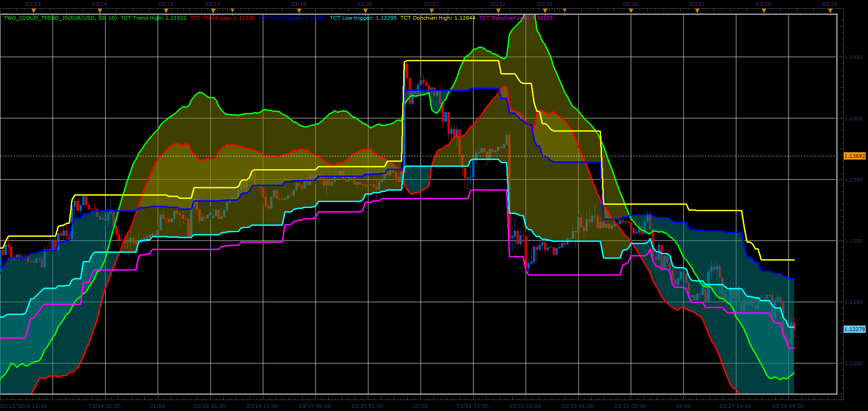
Task: Click the TCT Trend Low legend entry
Action: [223, 18]
